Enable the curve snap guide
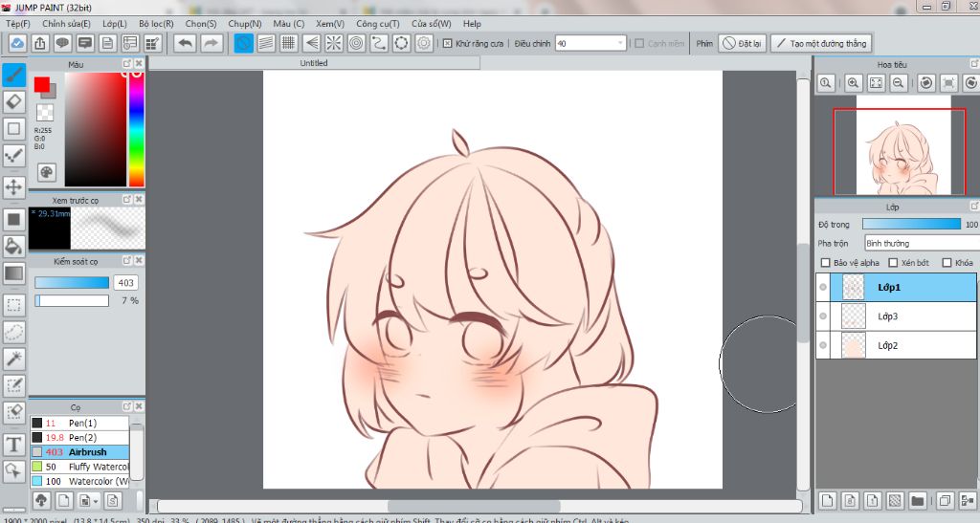 click(379, 43)
